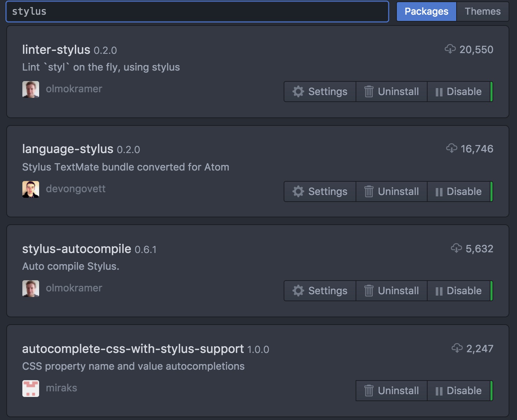Open olmokramer author link under linter-stylus
Image resolution: width=517 pixels, height=420 pixels.
tap(74, 89)
